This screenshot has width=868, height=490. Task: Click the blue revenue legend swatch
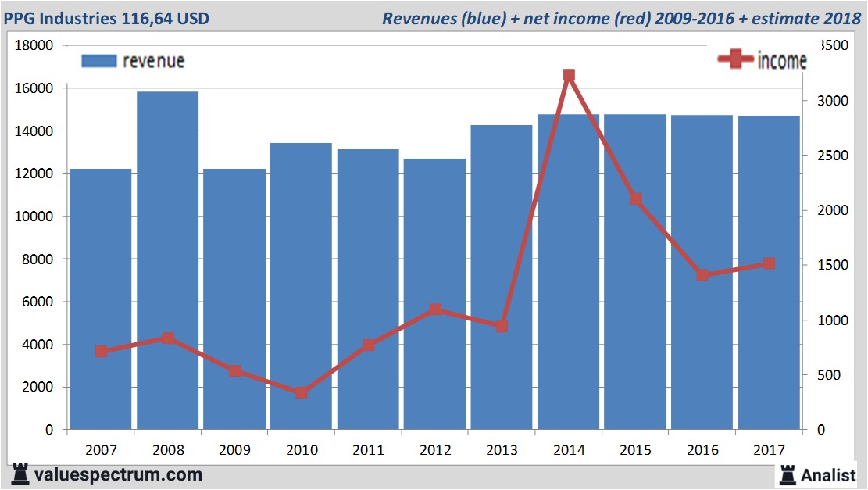click(x=99, y=61)
